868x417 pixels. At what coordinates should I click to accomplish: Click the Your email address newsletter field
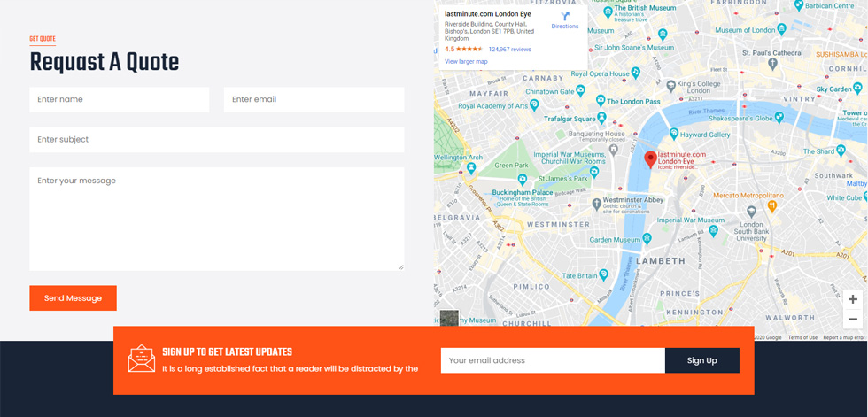tap(553, 360)
